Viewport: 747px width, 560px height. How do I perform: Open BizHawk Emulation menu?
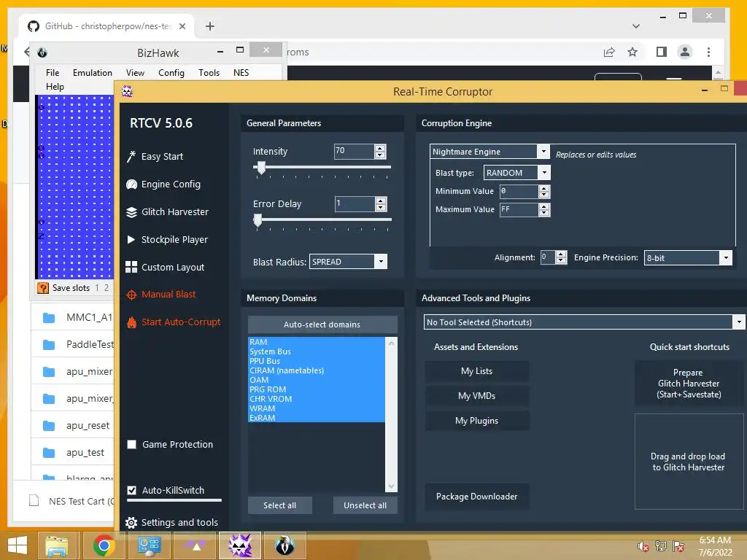[93, 72]
